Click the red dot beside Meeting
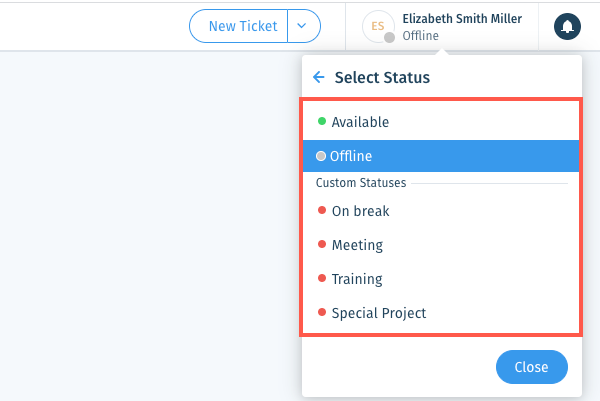This screenshot has width=600, height=401. pos(322,244)
